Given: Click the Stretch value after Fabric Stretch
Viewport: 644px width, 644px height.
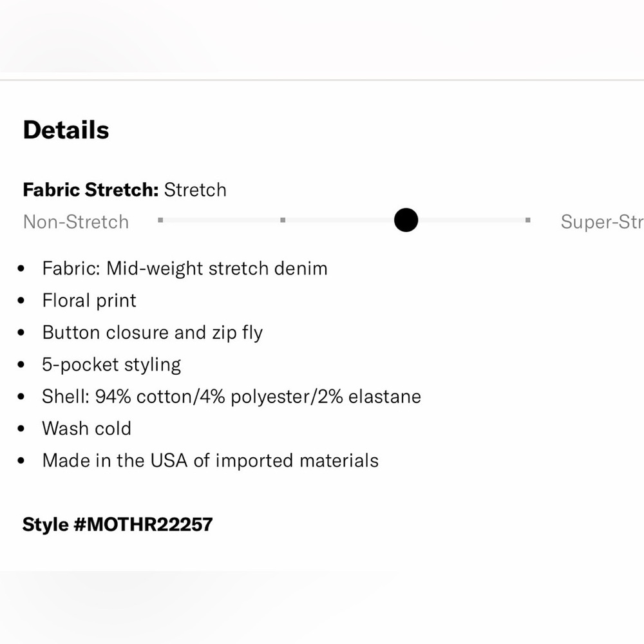Looking at the screenshot, I should (195, 190).
